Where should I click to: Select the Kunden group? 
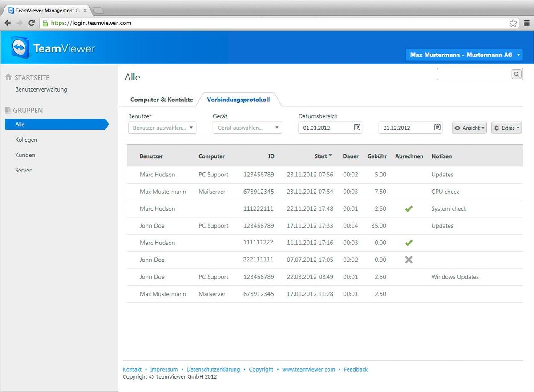(25, 155)
